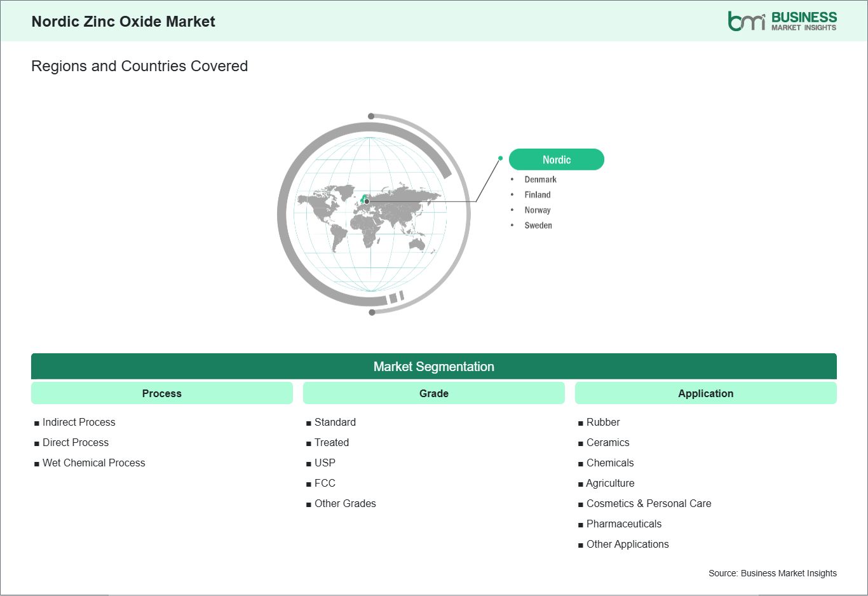868x596 pixels.
Task: Click the Nordic location marker on the map
Action: tap(367, 201)
